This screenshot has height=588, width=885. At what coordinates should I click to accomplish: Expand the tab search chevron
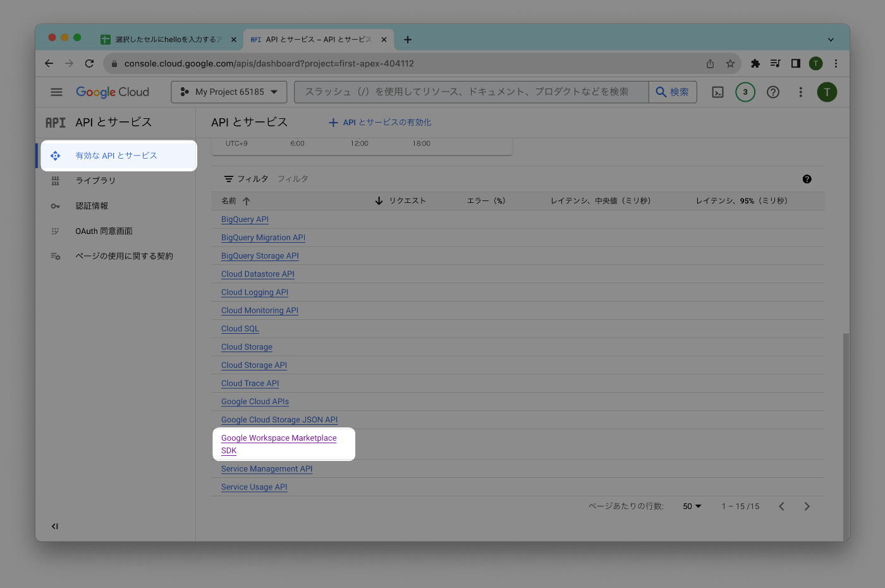point(831,39)
